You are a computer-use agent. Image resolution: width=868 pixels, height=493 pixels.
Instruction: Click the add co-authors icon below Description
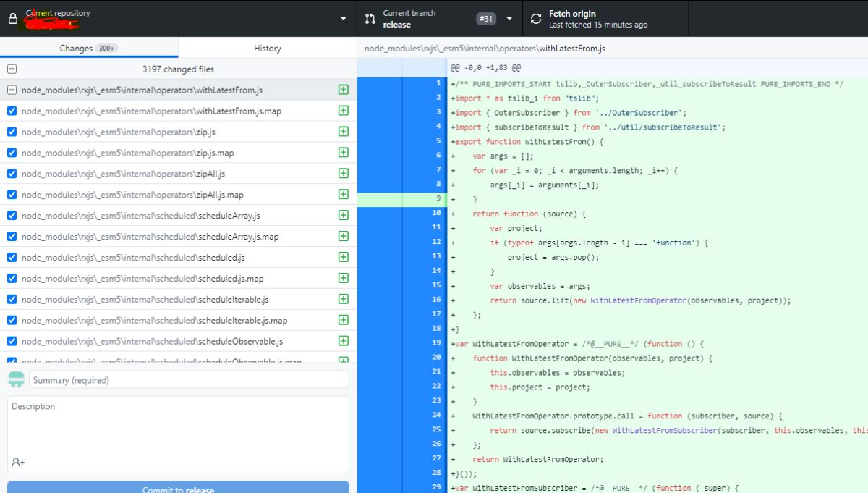[18, 462]
